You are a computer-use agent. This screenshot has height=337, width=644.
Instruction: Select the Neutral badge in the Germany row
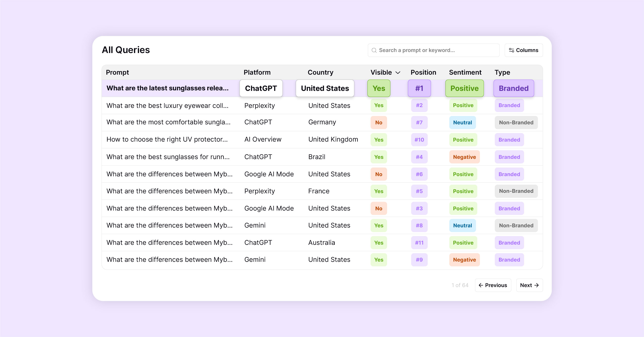[462, 123]
